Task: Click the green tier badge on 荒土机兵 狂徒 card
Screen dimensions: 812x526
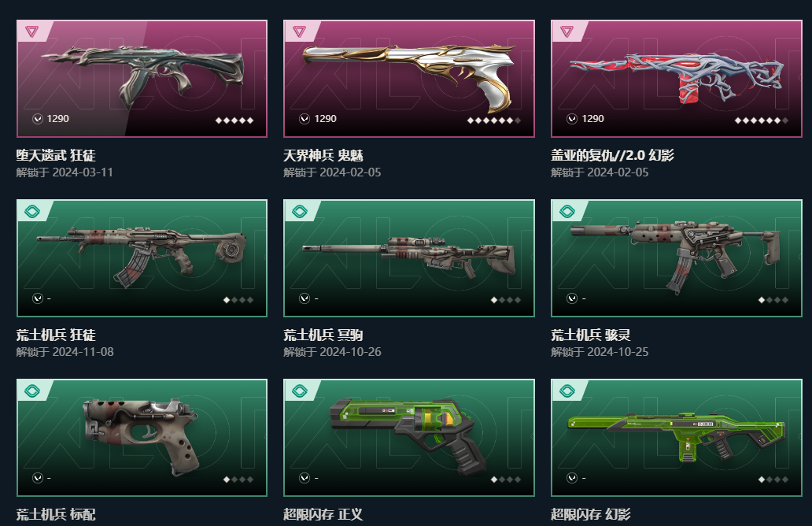Action: point(32,212)
